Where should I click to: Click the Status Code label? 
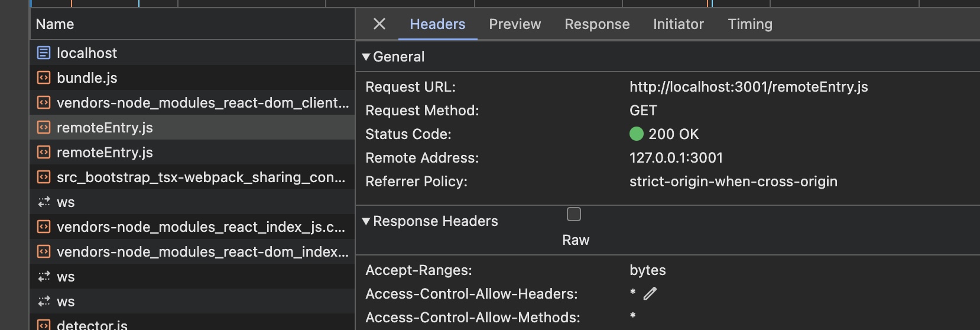pyautogui.click(x=408, y=134)
